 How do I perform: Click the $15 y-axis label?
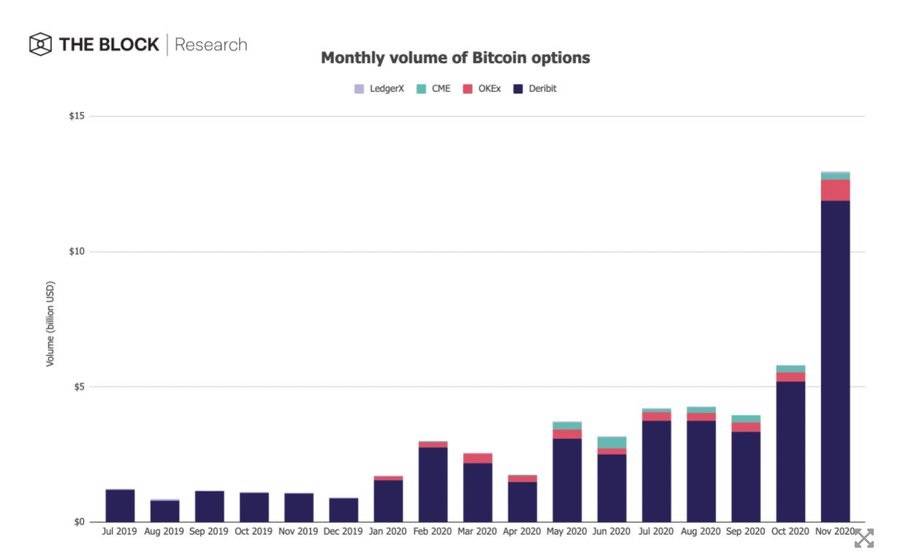point(76,116)
